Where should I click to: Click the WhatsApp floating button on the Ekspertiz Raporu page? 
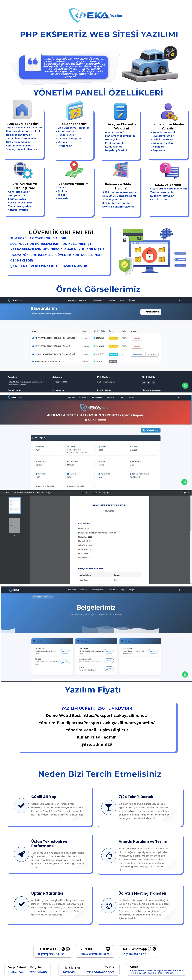click(x=184, y=482)
